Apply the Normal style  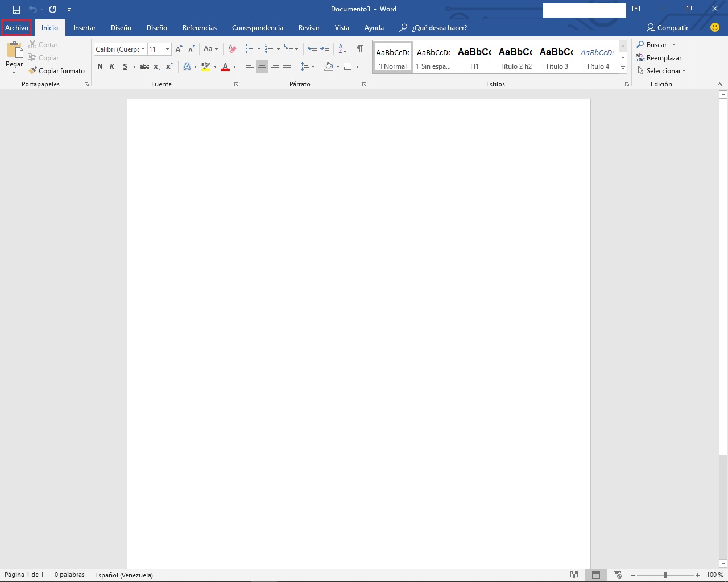[x=393, y=58]
